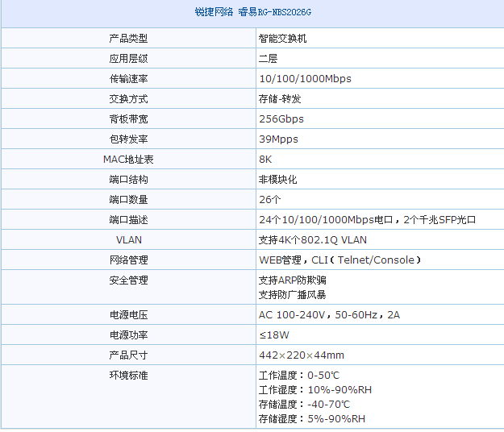
Task: Select the 26个 value
Action: [x=270, y=200]
